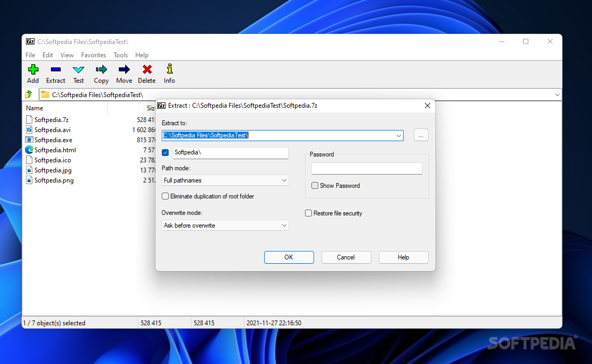Viewport: 592px width, 364px height.
Task: Select Softpedia.html file name
Action: coord(55,150)
